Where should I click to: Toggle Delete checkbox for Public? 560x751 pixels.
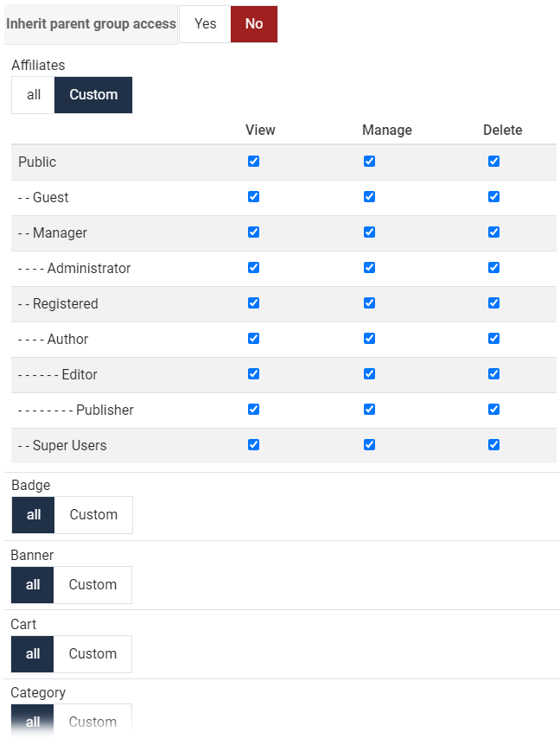(493, 162)
